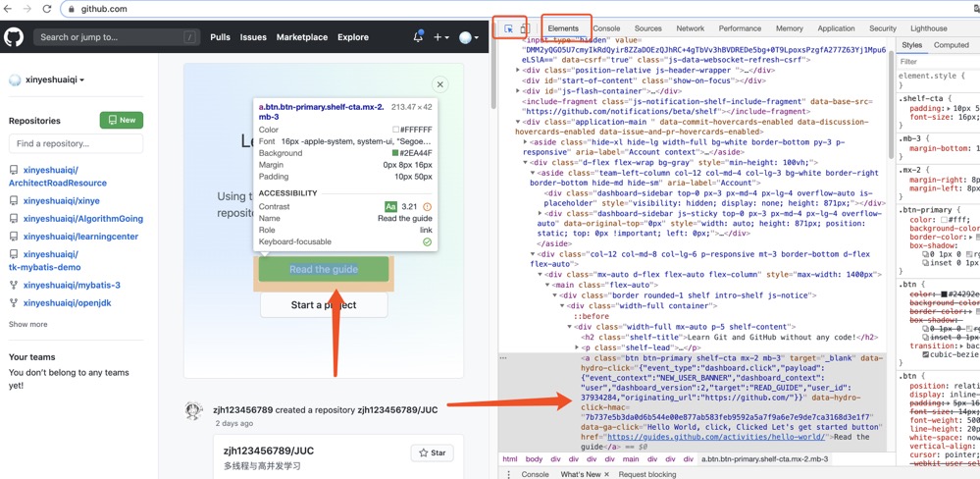
Task: Dismiss the intro banner with X icon
Action: (x=439, y=84)
